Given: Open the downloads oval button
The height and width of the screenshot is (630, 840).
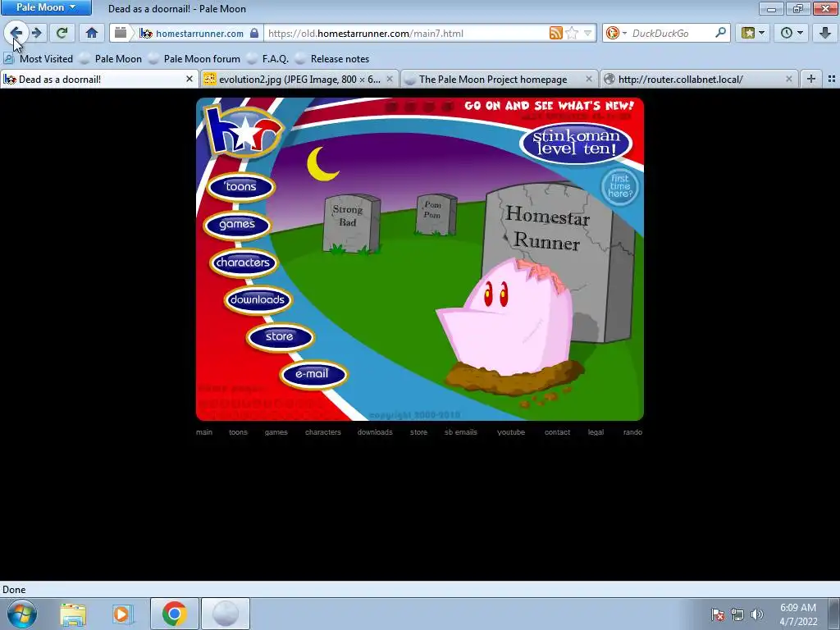Looking at the screenshot, I should click(x=258, y=299).
